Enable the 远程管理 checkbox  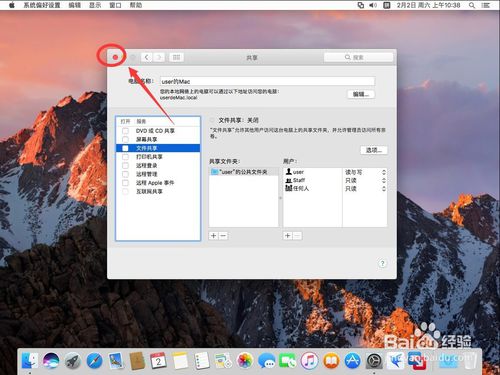pos(125,174)
